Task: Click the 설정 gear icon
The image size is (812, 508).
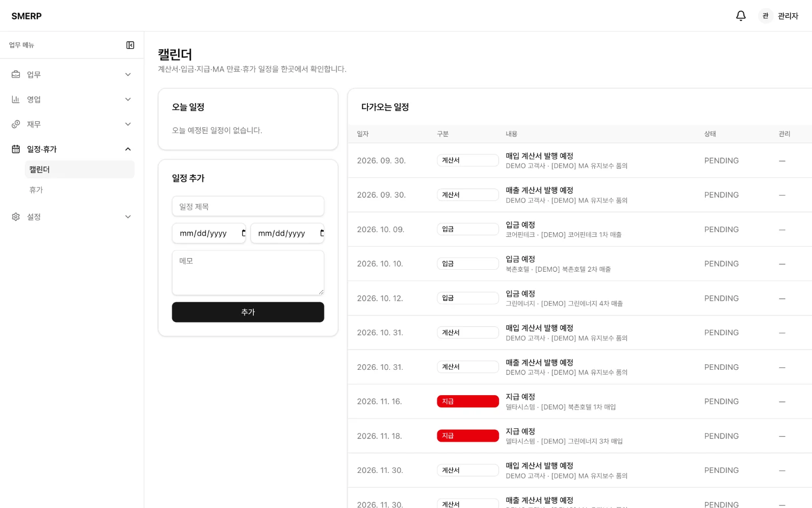Action: click(x=16, y=217)
